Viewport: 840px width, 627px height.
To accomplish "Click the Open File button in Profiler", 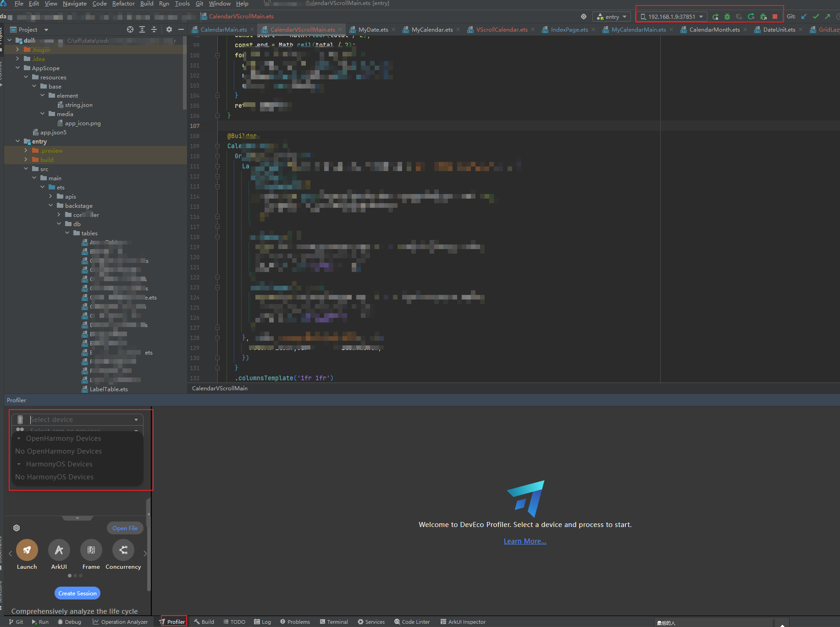I will pyautogui.click(x=125, y=528).
